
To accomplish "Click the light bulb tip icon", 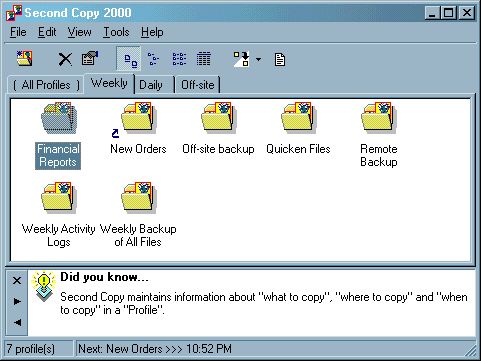I will click(44, 287).
